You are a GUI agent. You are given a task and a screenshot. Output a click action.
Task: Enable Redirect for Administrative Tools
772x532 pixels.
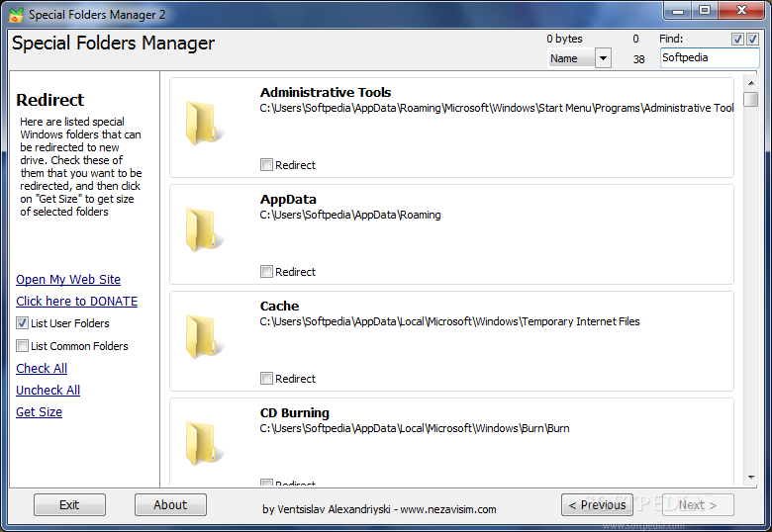266,165
